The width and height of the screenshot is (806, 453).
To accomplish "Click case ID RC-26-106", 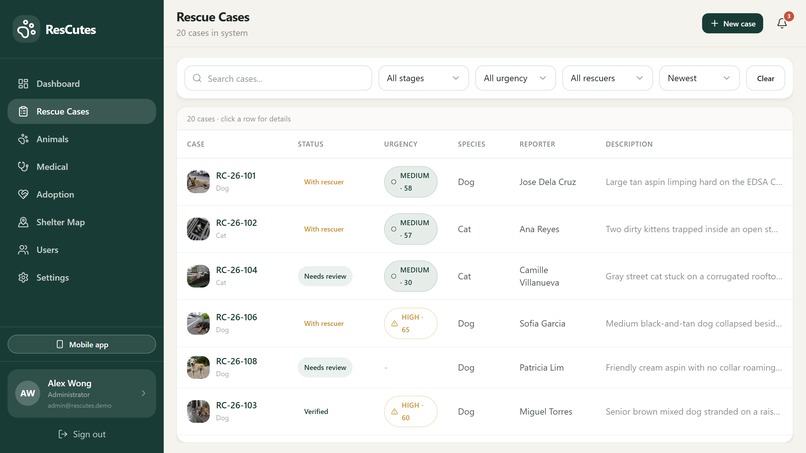I will point(236,317).
